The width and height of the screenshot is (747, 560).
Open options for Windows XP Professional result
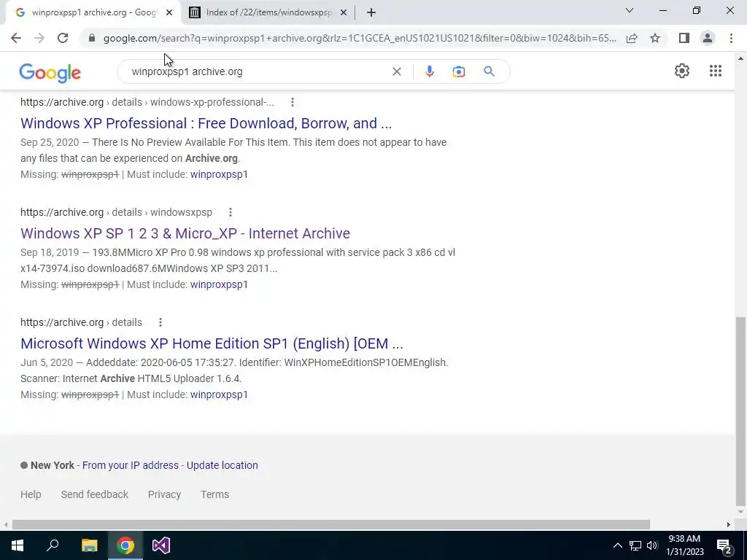tap(293, 102)
